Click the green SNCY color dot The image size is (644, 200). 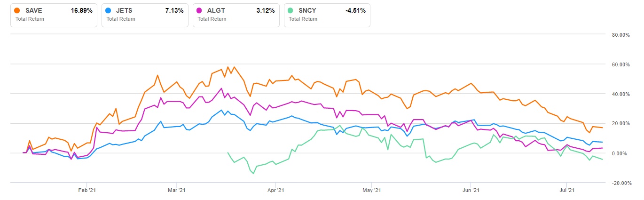(291, 10)
